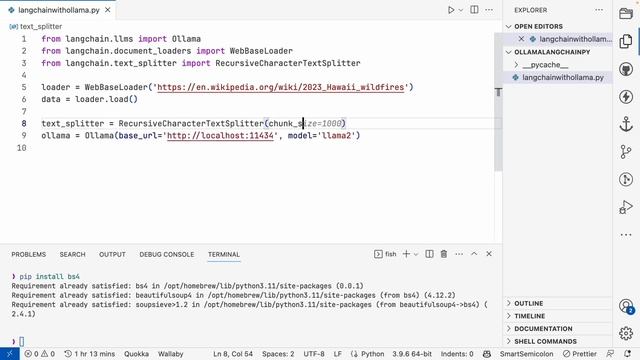Show additional views ellipsis in activity bar
The height and width of the screenshot is (360, 640).
pyautogui.click(x=626, y=235)
